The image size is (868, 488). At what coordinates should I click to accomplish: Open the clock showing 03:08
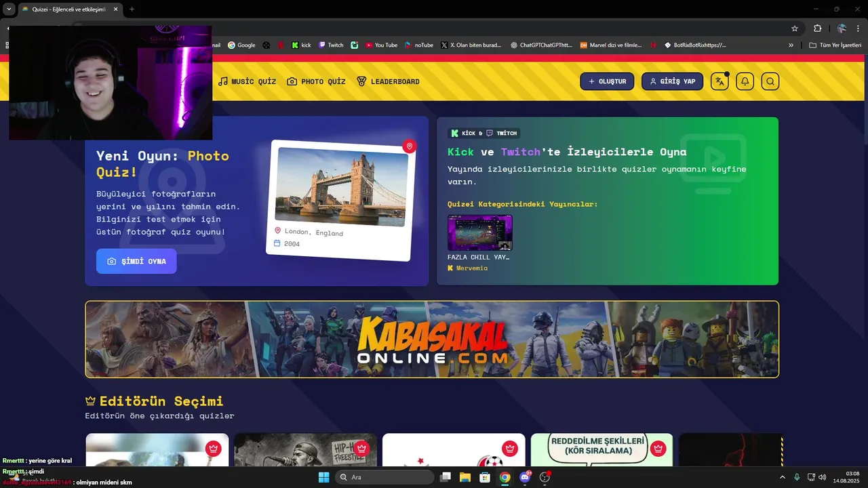846,477
